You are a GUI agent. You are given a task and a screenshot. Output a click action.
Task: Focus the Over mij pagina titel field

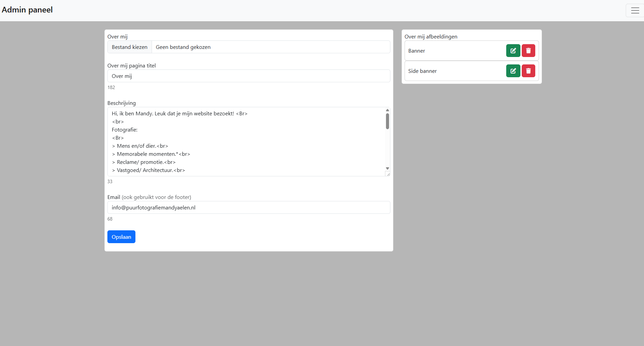coord(249,76)
